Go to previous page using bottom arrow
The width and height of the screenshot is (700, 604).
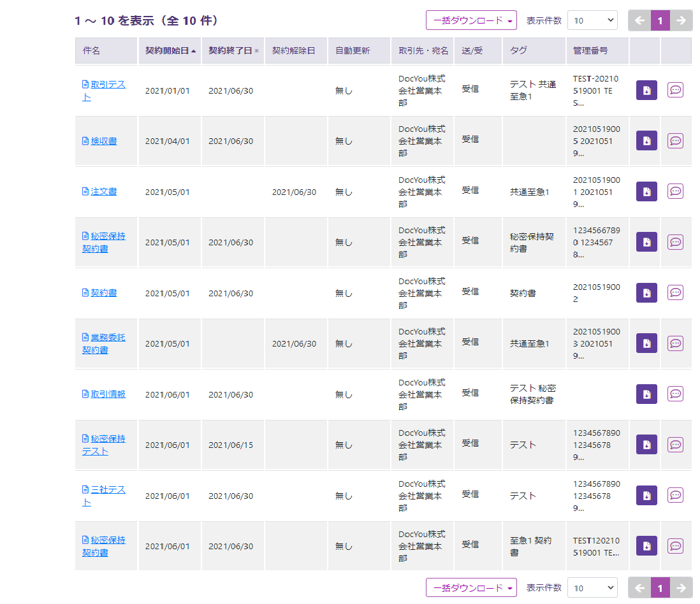[x=639, y=588]
